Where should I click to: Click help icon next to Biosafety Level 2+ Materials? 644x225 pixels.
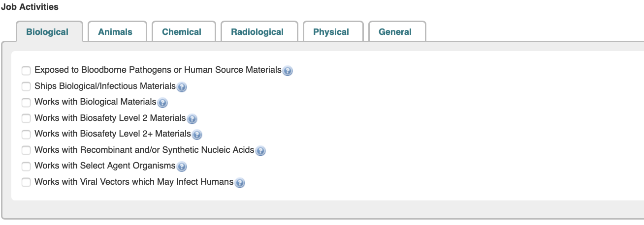click(x=197, y=135)
